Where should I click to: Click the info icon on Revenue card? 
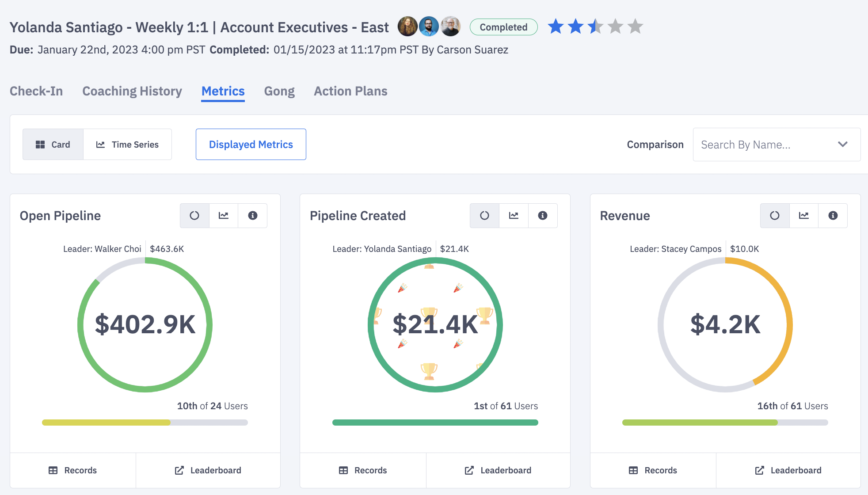click(x=833, y=216)
